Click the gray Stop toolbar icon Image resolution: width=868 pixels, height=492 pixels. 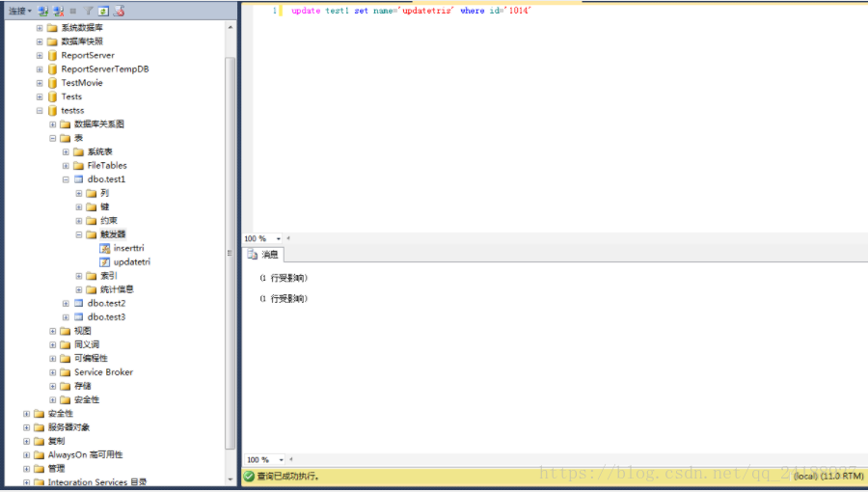tap(73, 11)
